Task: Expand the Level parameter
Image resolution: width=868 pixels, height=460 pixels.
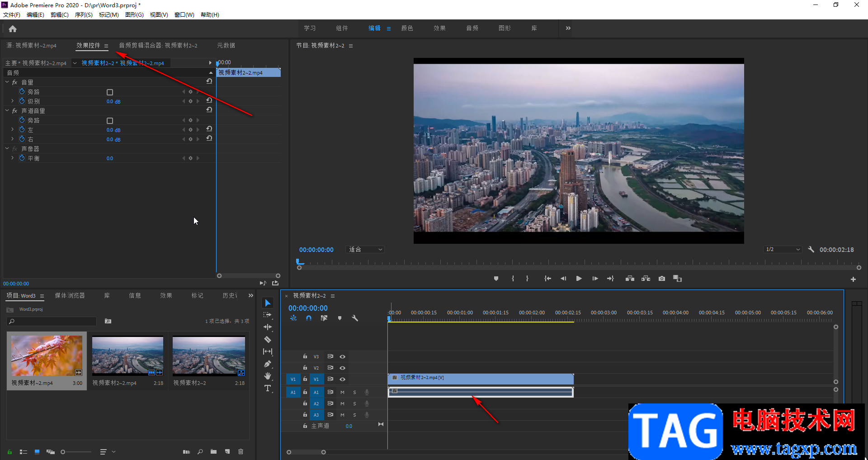Action: point(13,101)
